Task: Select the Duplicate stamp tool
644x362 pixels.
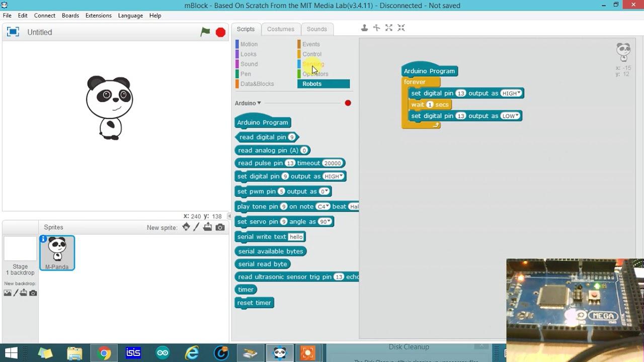Action: (x=364, y=28)
